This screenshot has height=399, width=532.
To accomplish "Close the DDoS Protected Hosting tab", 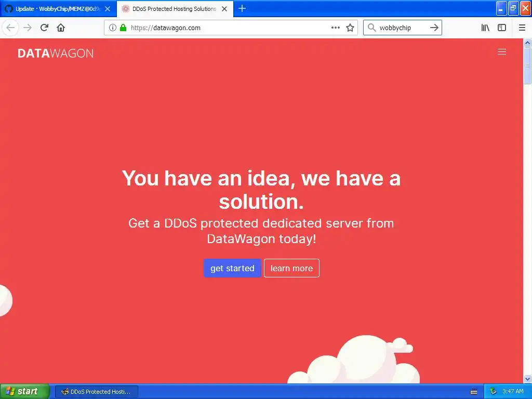I will tap(224, 9).
